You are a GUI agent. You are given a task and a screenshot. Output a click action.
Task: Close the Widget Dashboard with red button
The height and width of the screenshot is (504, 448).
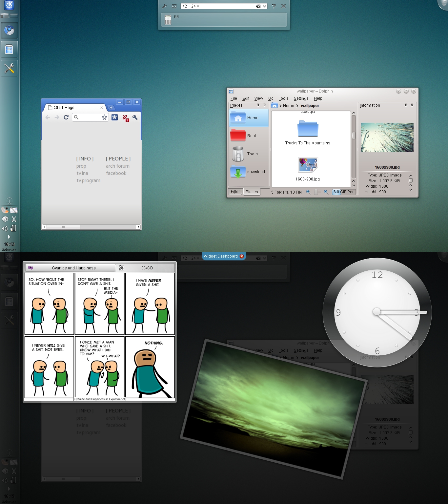[242, 256]
